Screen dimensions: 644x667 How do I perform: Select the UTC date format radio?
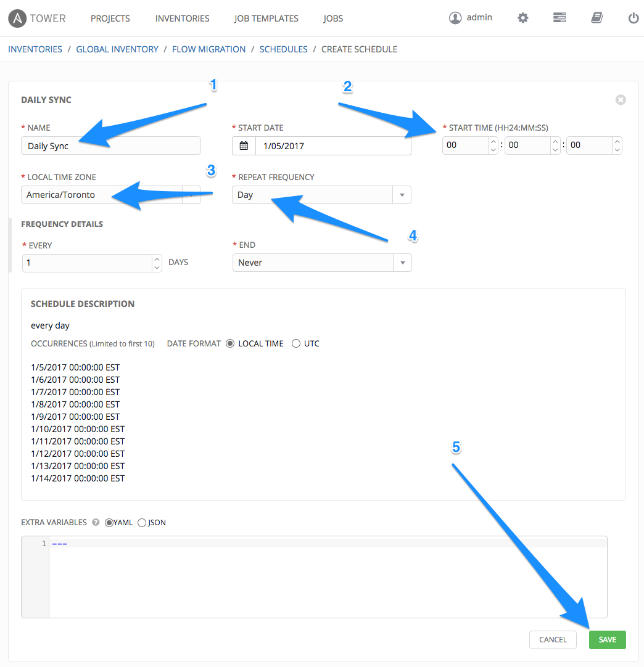[x=296, y=343]
